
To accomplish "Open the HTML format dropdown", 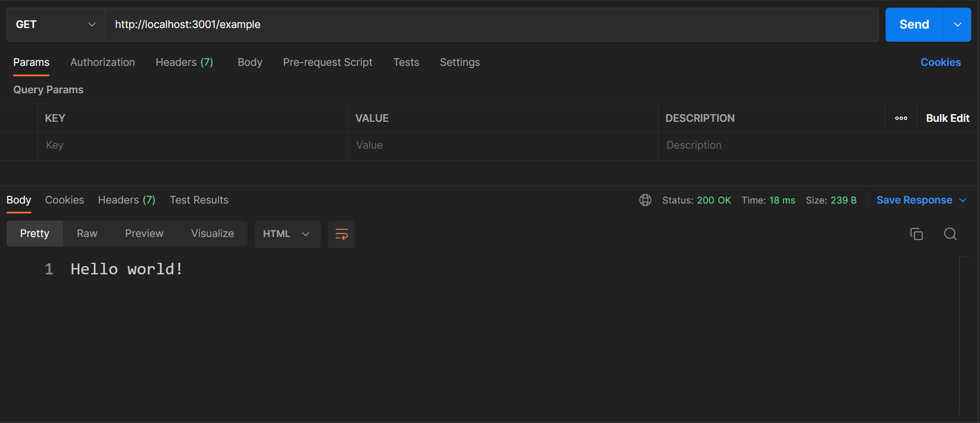I will [x=288, y=234].
